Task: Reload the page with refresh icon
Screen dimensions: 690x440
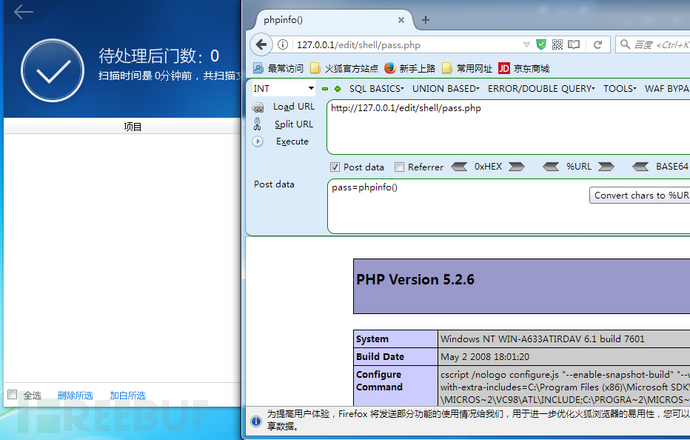Action: pos(598,44)
